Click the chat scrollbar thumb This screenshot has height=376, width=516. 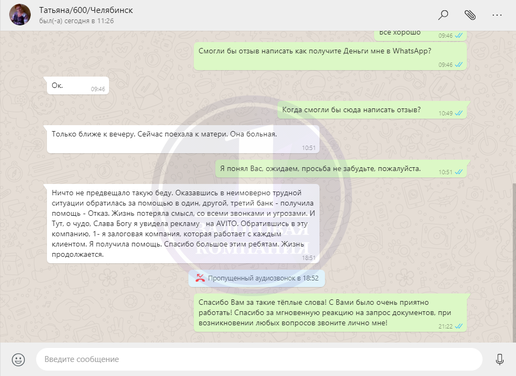point(514,262)
